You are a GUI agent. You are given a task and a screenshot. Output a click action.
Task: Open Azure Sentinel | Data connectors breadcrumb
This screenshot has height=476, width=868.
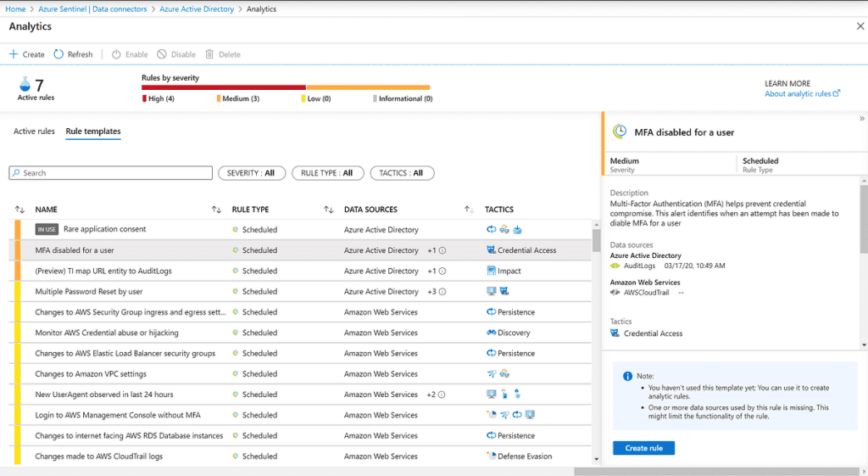[x=92, y=8]
